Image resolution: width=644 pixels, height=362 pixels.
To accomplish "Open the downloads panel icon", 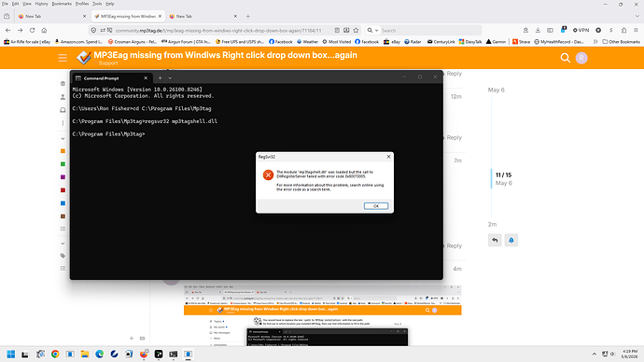I will (538, 30).
